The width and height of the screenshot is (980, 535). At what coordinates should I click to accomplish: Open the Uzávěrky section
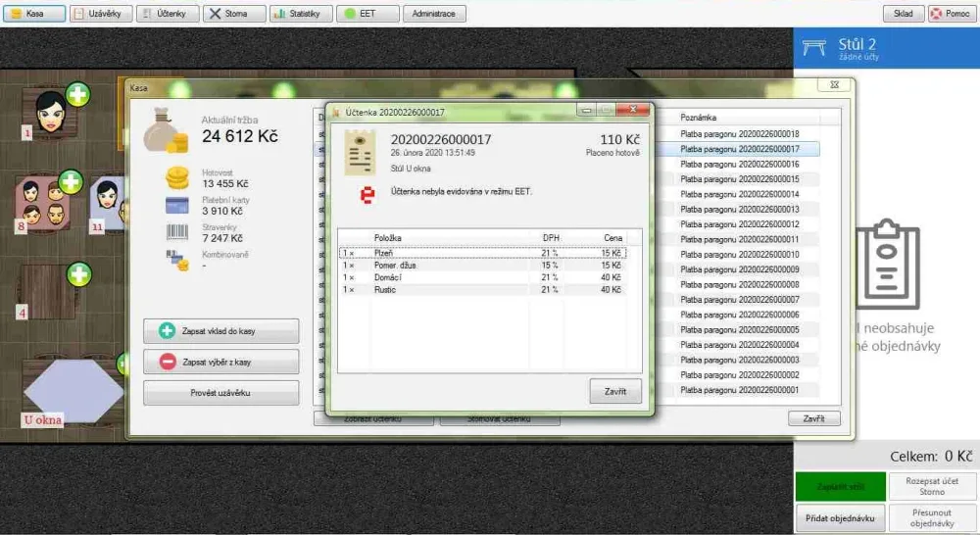point(101,13)
